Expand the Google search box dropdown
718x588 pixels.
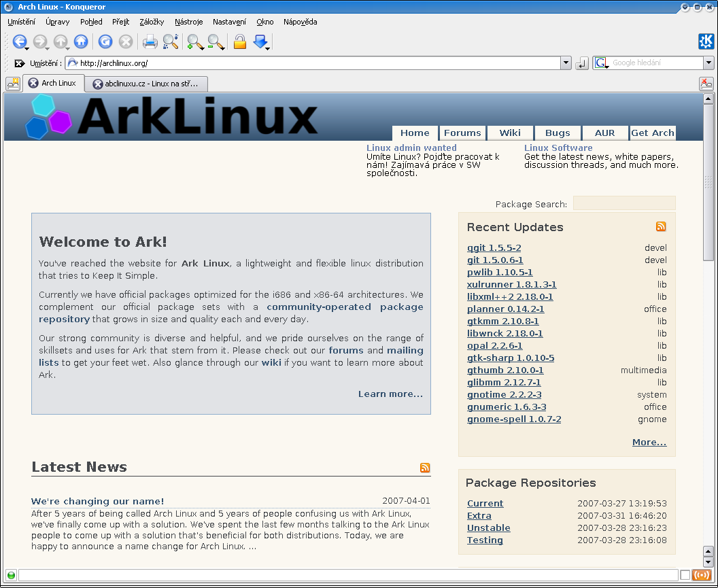708,63
